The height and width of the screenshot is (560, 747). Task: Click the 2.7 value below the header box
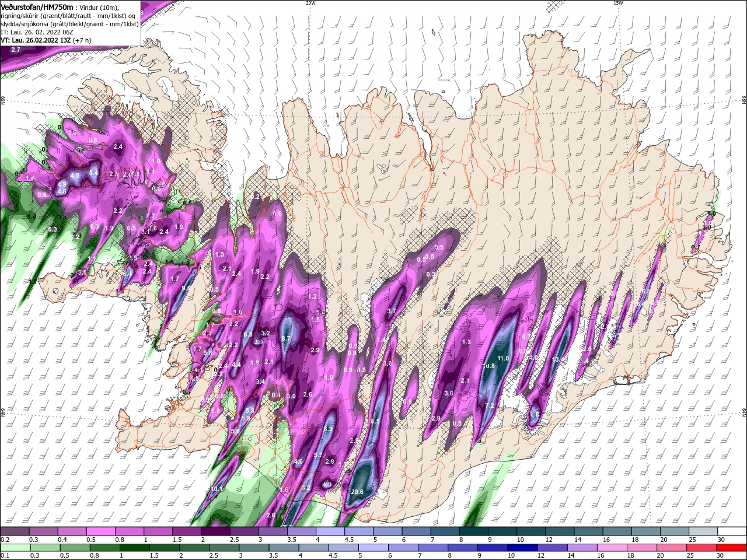coord(16,50)
